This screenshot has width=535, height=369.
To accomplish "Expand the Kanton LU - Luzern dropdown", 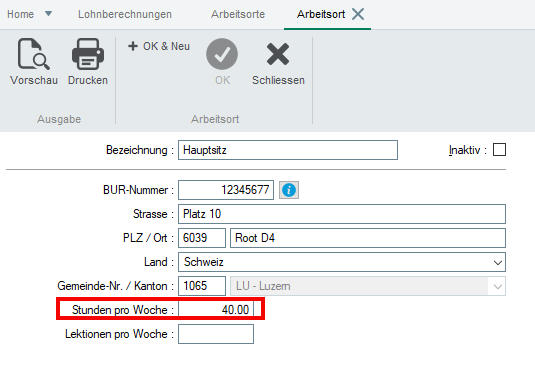I will 497,286.
